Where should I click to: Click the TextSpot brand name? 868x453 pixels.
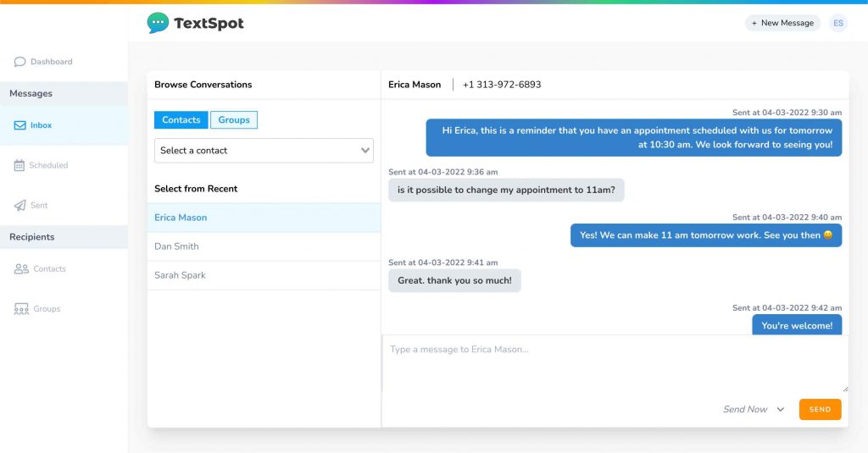209,23
